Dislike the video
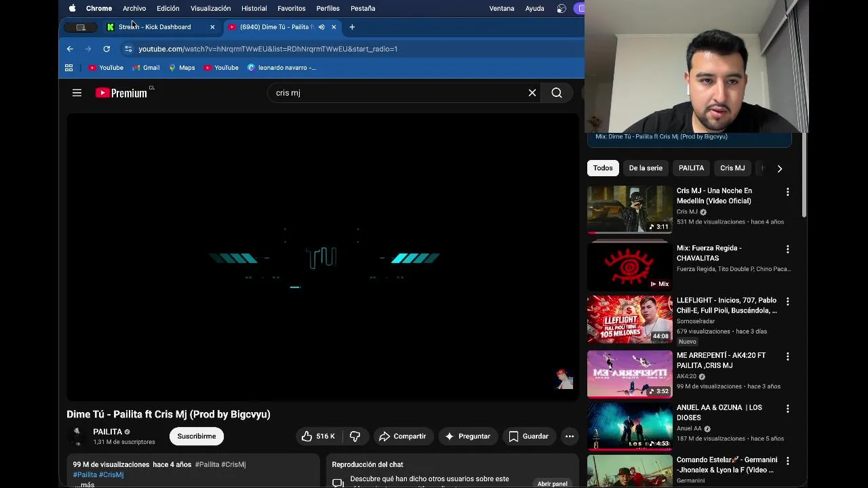This screenshot has height=488, width=868. tap(355, 436)
